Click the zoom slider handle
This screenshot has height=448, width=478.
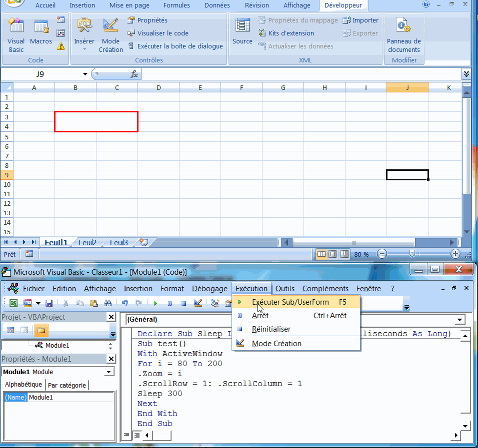pyautogui.click(x=412, y=254)
